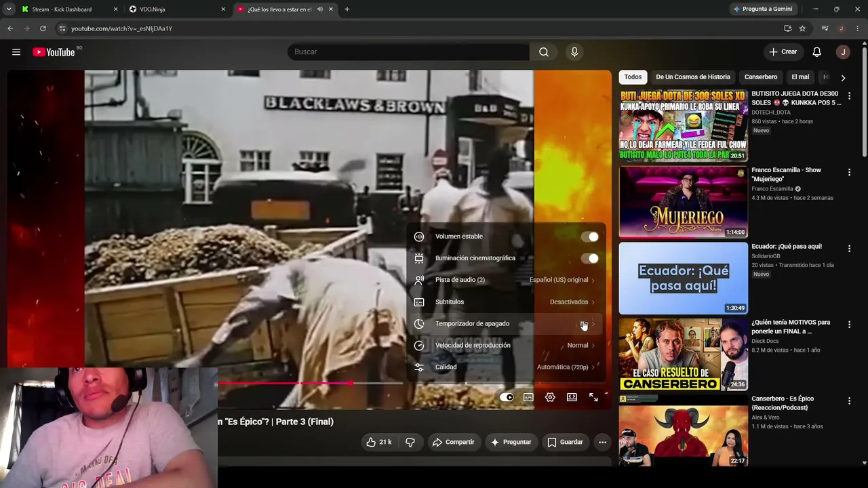This screenshot has width=868, height=488.
Task: Open the notifications bell
Action: [x=817, y=52]
